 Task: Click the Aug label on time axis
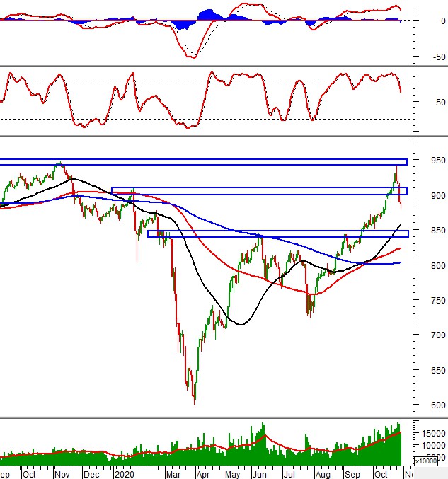322,473
